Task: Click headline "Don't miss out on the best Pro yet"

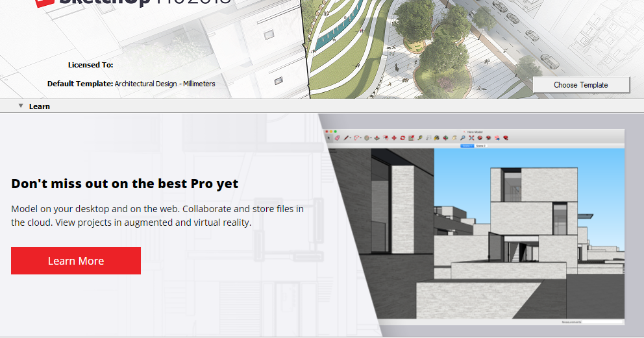Action: click(x=125, y=184)
